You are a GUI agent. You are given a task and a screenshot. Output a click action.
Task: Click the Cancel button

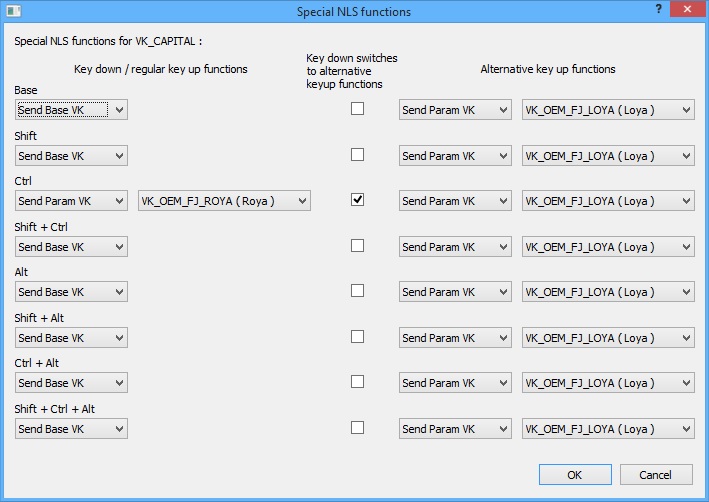point(656,475)
